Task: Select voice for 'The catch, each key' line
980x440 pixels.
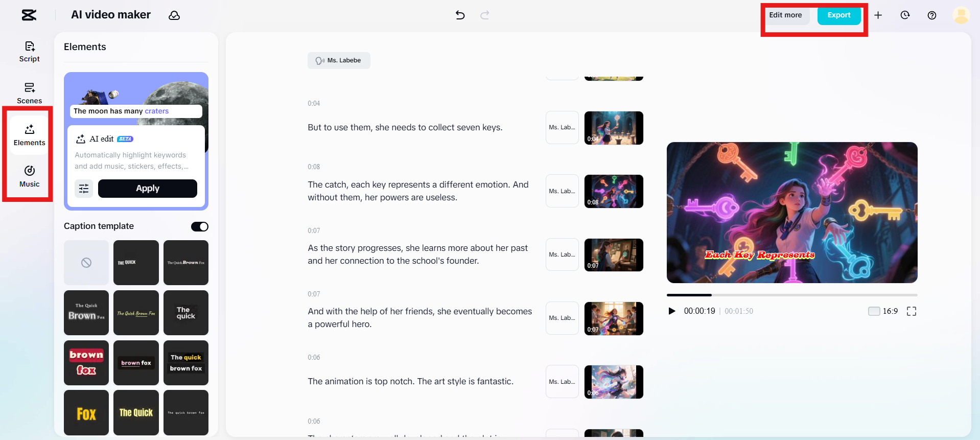Action: tap(562, 191)
